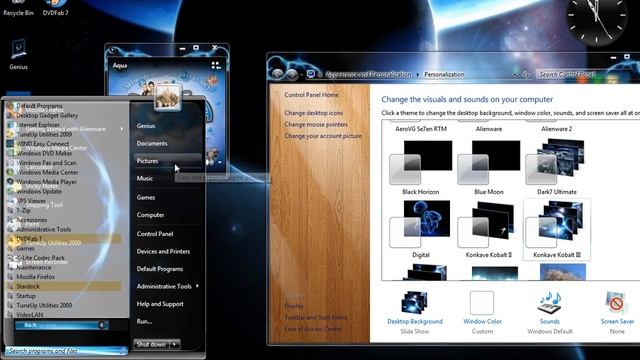Viewport: 640px width, 360px height.
Task: Click the Desktop Background icon
Action: coord(415,302)
